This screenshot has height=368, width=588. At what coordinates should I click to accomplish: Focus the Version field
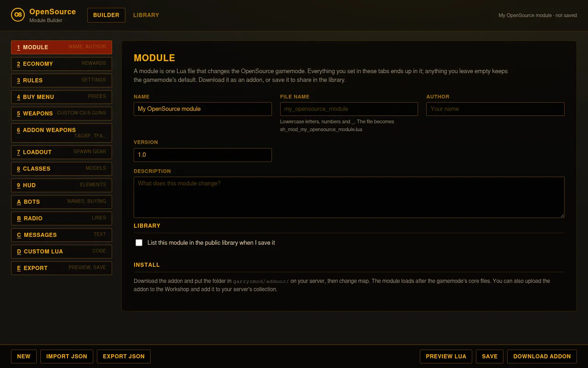pyautogui.click(x=203, y=155)
